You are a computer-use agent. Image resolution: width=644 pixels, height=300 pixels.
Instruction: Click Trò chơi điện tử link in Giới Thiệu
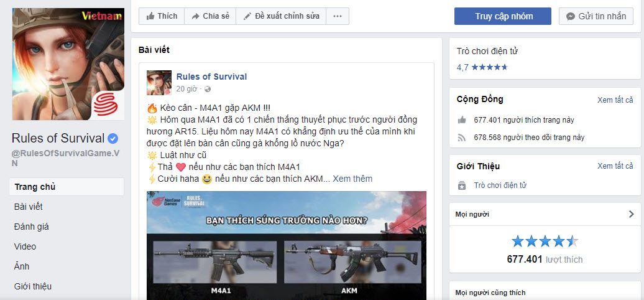(500, 185)
